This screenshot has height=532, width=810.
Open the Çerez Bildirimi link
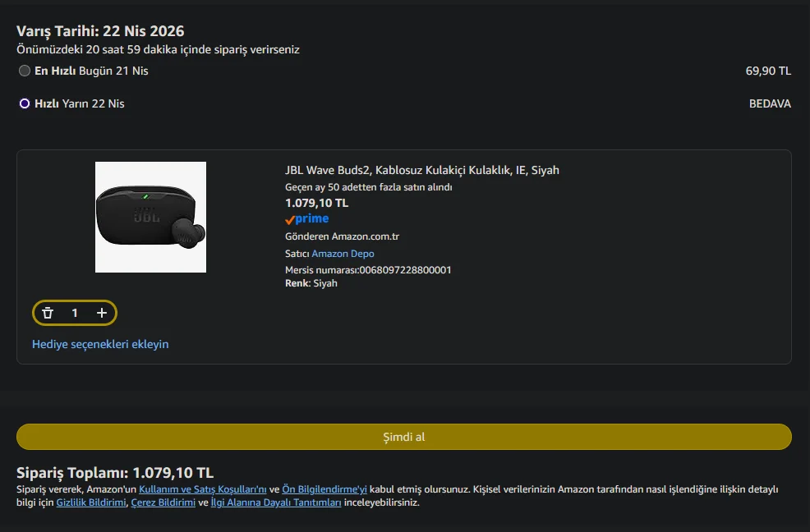tap(162, 502)
